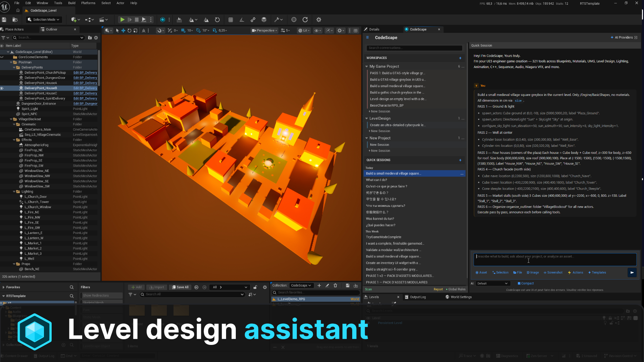Click the Stop simulation button
The image size is (644, 362).
pyautogui.click(x=137, y=20)
